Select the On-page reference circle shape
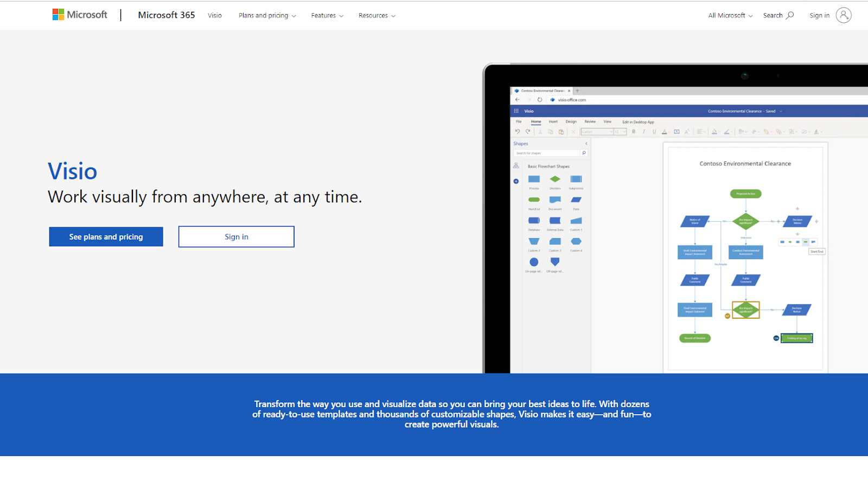Viewport: 868px width, 488px height. [x=534, y=262]
